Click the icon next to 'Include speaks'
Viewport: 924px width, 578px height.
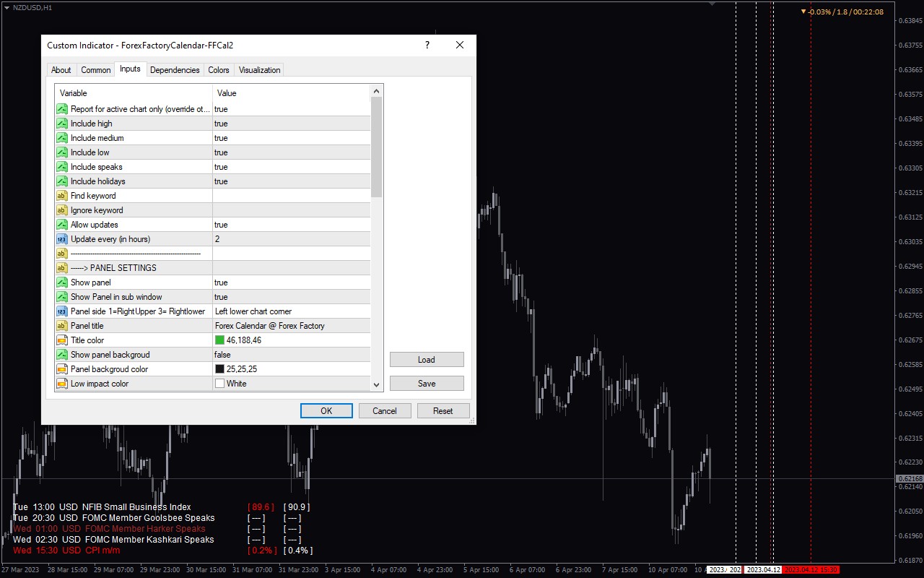(62, 167)
